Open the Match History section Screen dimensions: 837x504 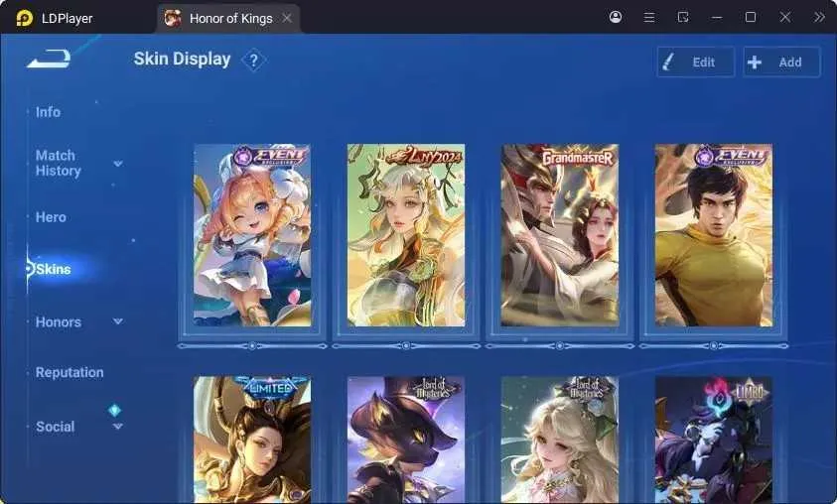pos(59,163)
